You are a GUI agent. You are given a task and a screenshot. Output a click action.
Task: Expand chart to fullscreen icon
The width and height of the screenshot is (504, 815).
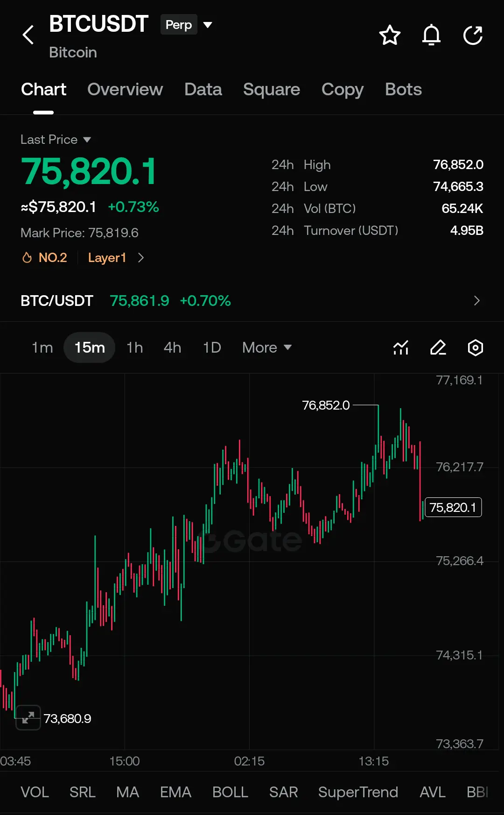(x=28, y=717)
